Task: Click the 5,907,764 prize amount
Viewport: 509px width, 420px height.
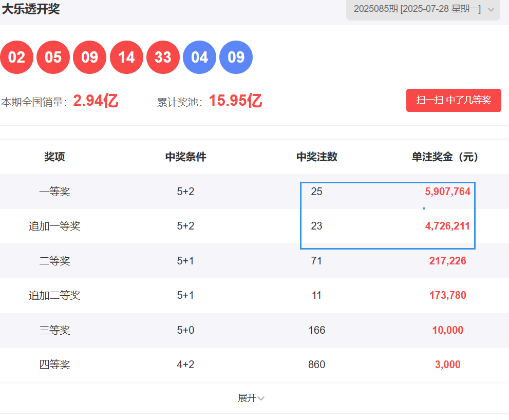Action: [x=447, y=192]
